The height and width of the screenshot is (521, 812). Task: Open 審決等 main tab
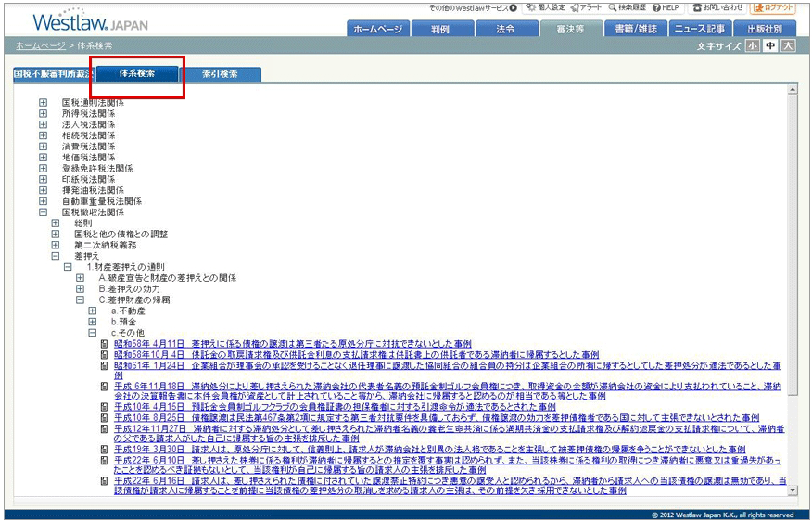pos(571,29)
